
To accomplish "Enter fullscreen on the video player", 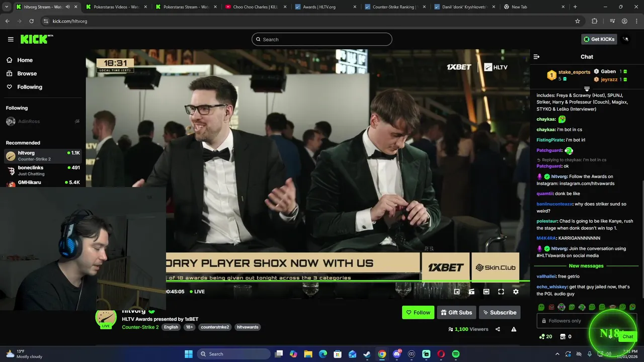I will pyautogui.click(x=501, y=292).
